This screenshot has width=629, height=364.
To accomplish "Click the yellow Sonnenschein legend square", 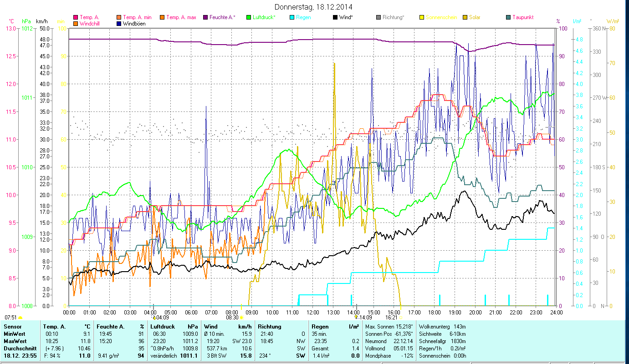I will 422,17.
